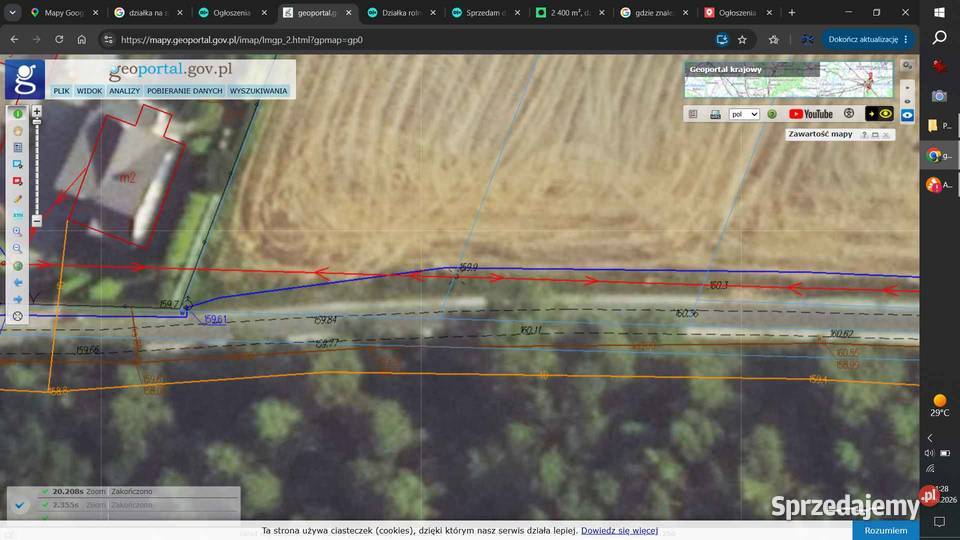
Task: Click the URL address bar
Action: pos(404,40)
